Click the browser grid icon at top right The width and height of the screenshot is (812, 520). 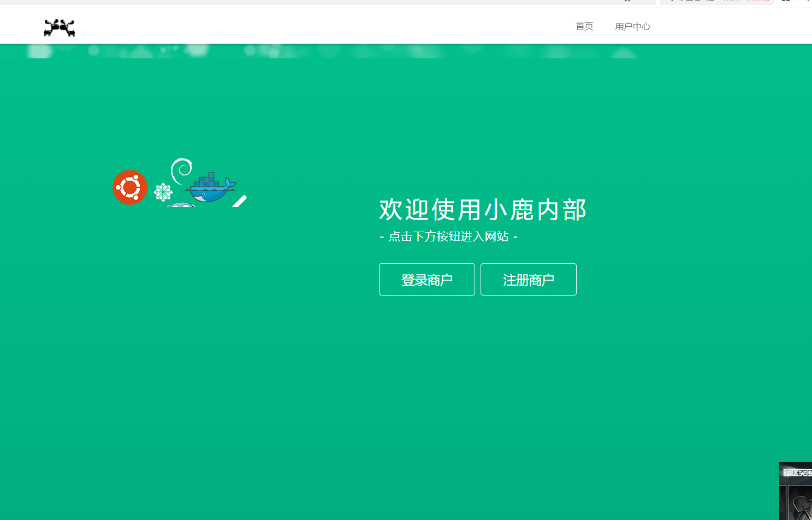pos(786,1)
